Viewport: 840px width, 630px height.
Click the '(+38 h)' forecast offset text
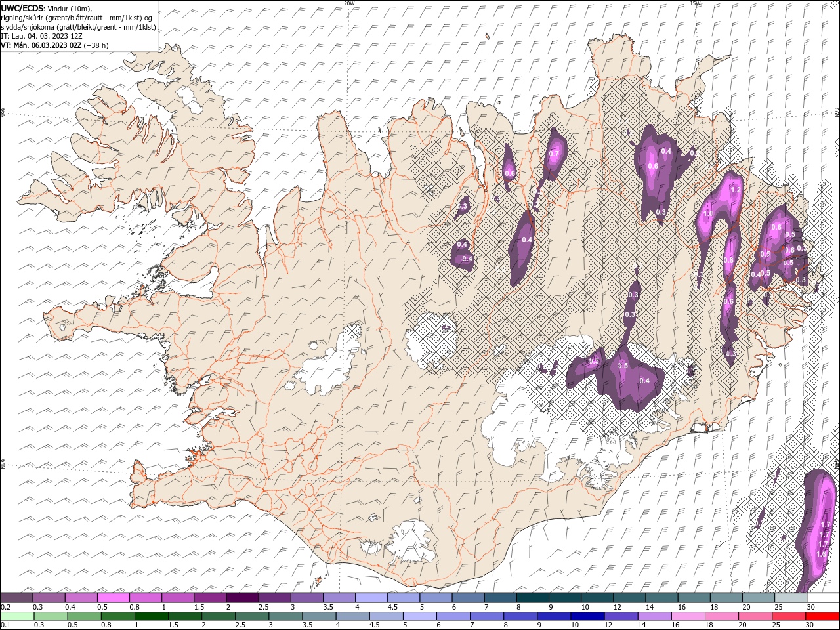96,45
